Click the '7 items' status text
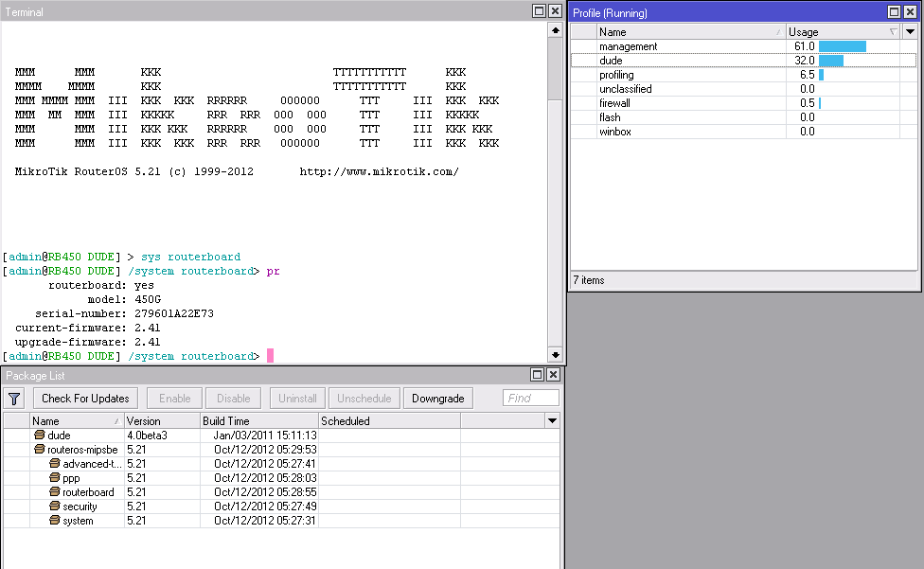924x569 pixels. (x=589, y=280)
